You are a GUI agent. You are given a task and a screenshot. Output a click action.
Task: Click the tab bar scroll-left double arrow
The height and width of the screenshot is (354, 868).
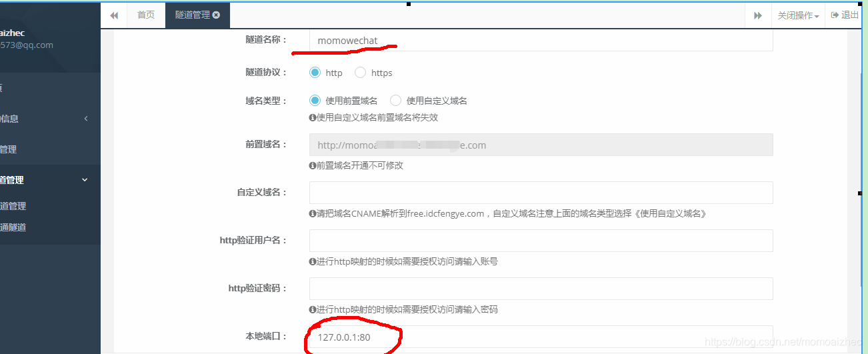pyautogui.click(x=114, y=15)
